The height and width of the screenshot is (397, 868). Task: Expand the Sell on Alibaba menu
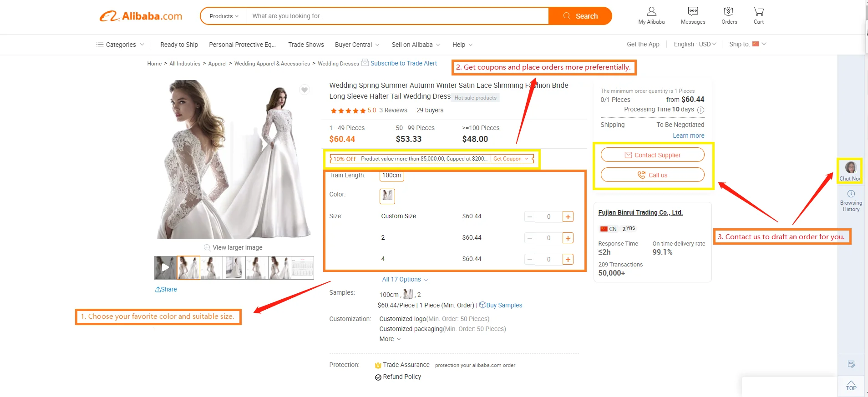tap(416, 45)
